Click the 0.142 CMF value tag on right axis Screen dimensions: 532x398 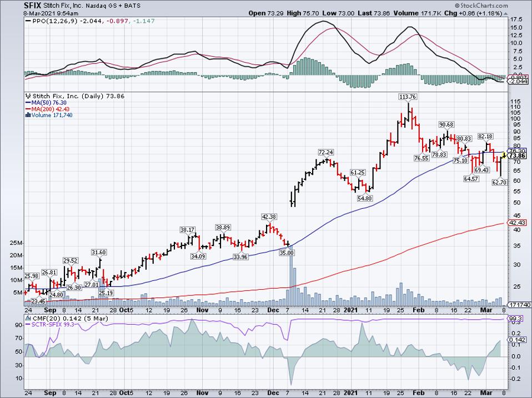coord(518,340)
